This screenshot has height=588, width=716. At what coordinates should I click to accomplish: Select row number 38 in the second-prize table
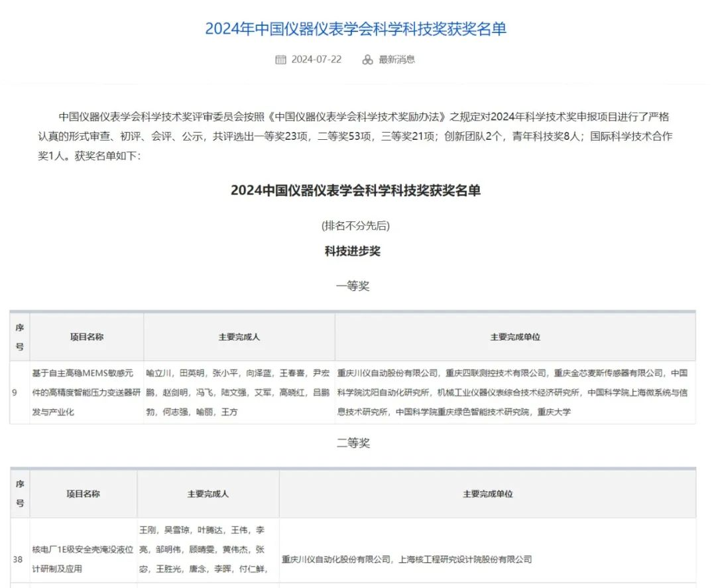[17, 559]
